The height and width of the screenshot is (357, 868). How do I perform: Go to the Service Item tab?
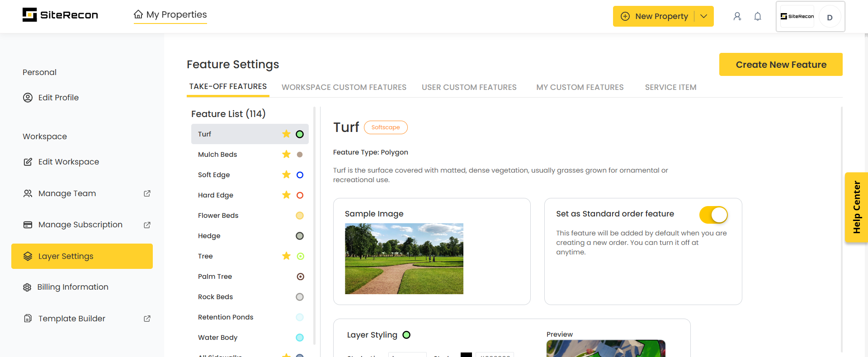(670, 87)
